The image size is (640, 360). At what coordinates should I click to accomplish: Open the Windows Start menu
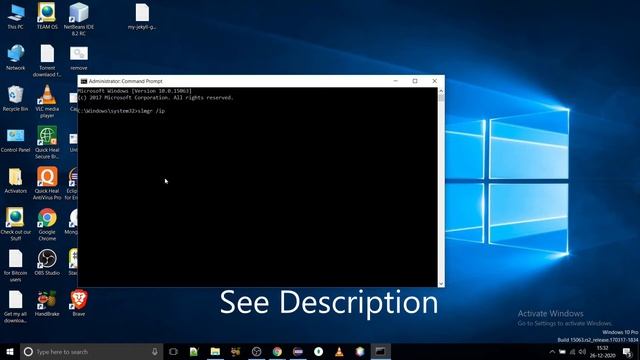point(10,351)
